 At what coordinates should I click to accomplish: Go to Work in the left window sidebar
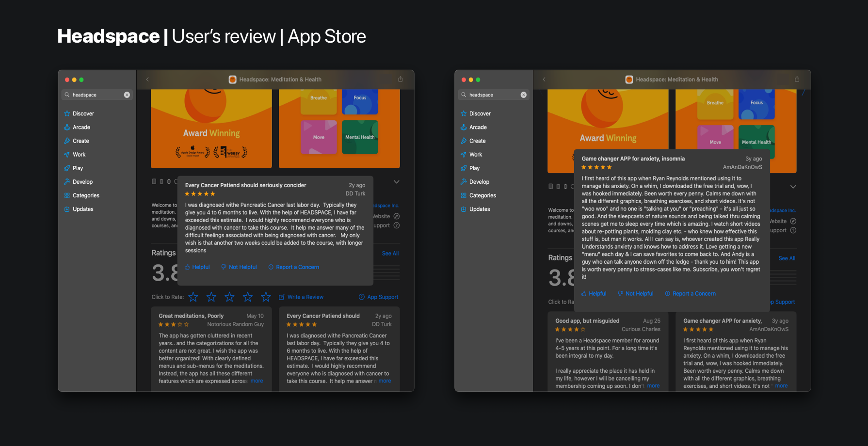tap(75, 154)
